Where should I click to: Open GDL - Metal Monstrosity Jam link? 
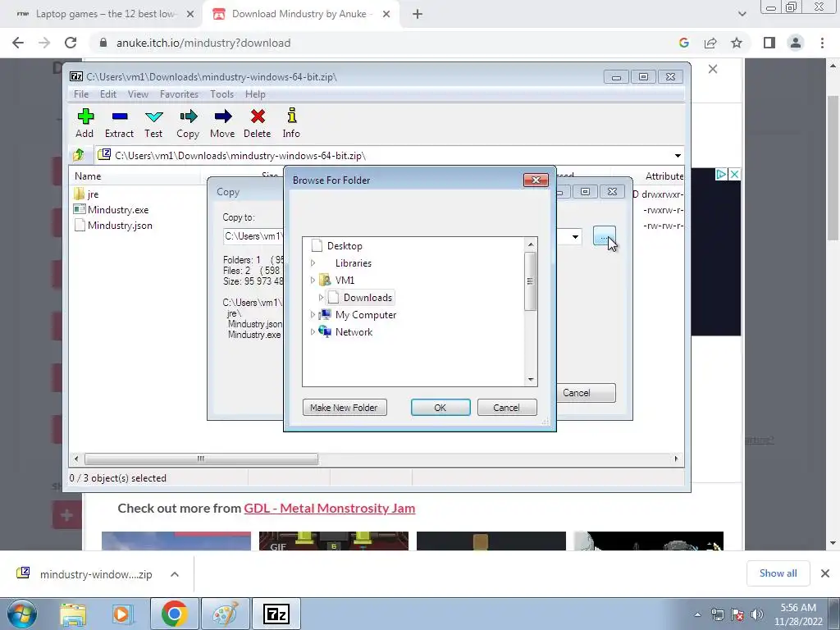click(330, 508)
